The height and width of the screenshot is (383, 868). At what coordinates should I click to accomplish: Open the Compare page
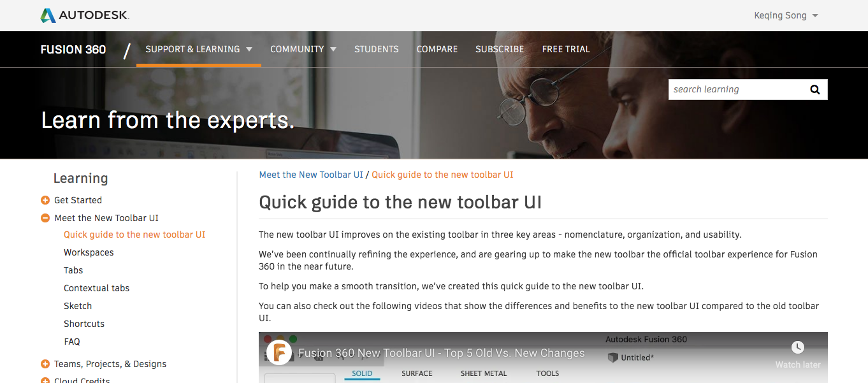437,49
